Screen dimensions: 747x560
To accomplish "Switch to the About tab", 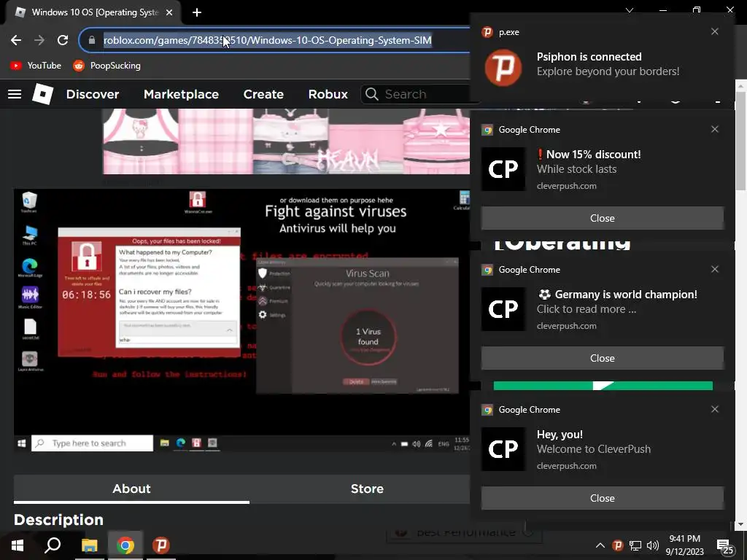I will click(131, 489).
